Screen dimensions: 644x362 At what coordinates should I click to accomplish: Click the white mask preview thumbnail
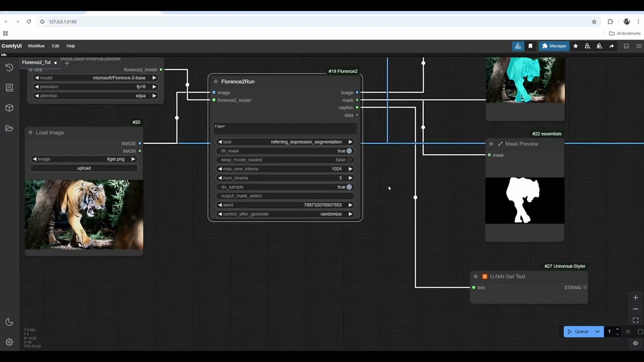525,201
